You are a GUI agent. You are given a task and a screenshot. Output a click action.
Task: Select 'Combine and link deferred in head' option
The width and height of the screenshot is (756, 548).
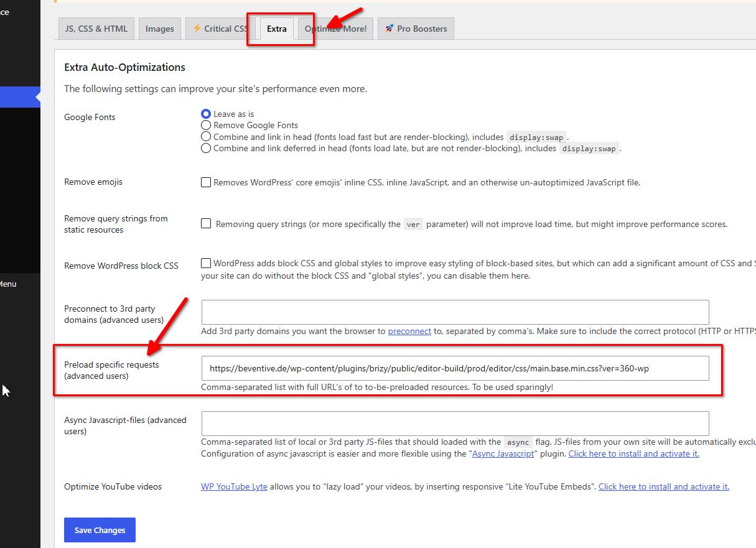click(206, 148)
